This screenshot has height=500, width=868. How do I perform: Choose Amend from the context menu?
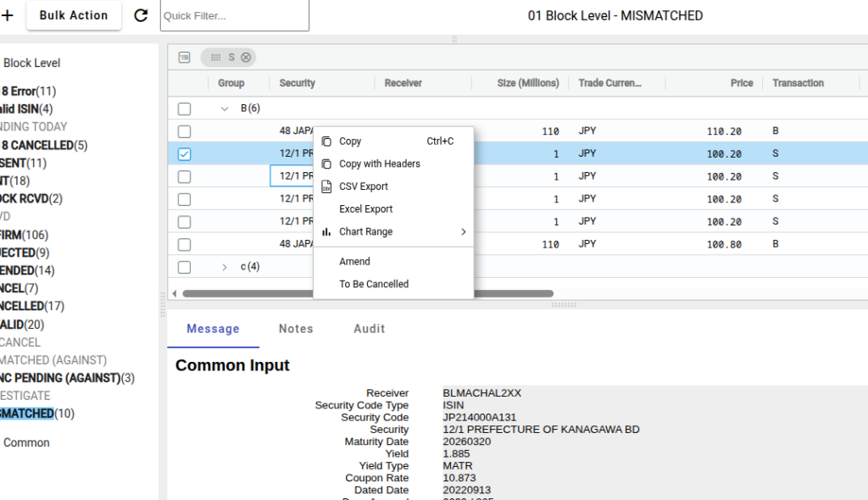pyautogui.click(x=354, y=261)
